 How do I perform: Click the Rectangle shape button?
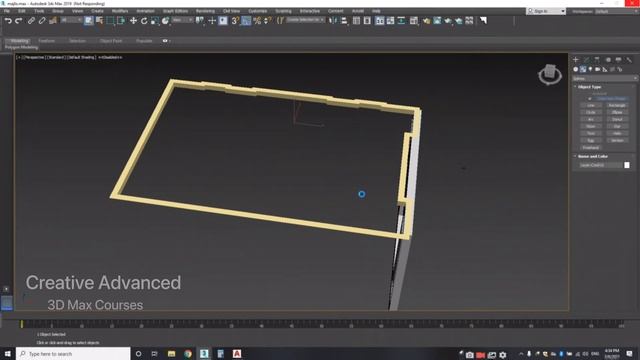[617, 105]
